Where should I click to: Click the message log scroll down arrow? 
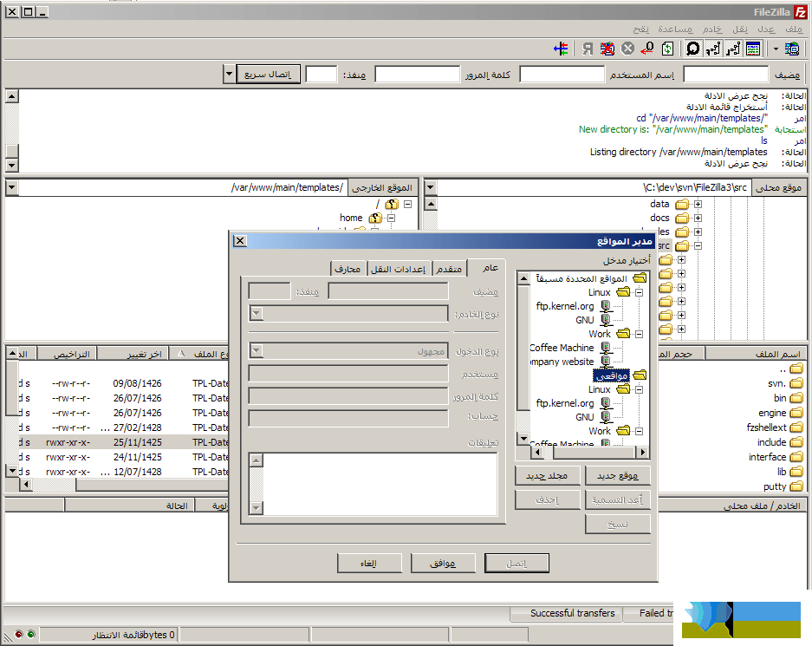[x=12, y=166]
